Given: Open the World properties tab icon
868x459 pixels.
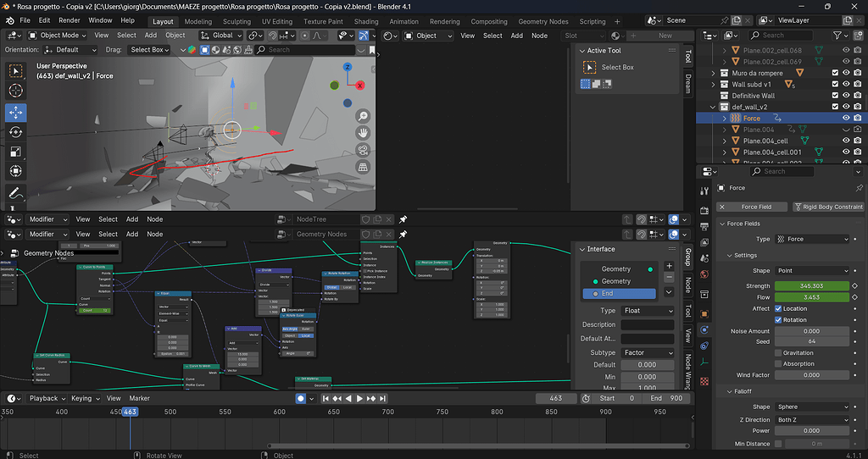Looking at the screenshot, I should pyautogui.click(x=704, y=274).
